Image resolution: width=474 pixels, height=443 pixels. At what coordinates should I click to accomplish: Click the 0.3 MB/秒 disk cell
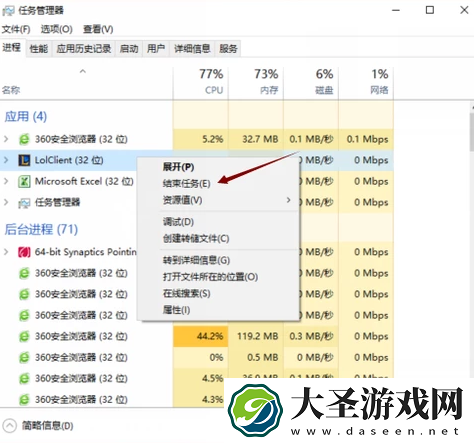click(x=311, y=336)
